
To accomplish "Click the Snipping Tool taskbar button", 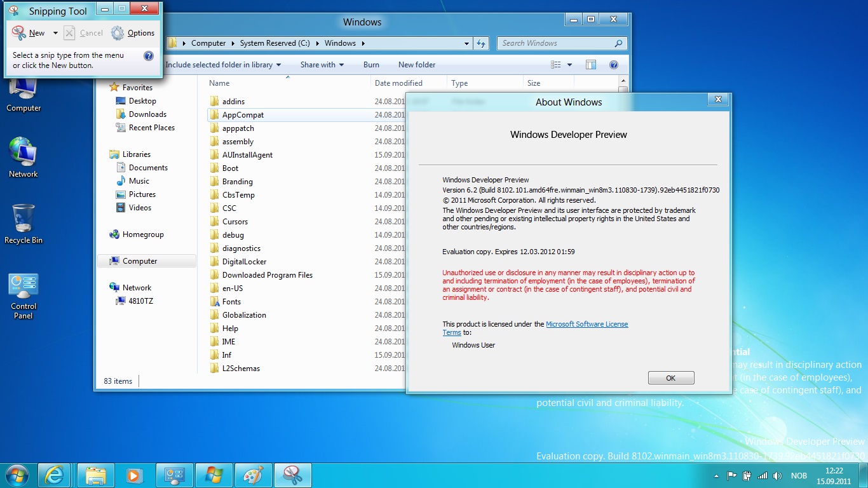I will pyautogui.click(x=293, y=475).
